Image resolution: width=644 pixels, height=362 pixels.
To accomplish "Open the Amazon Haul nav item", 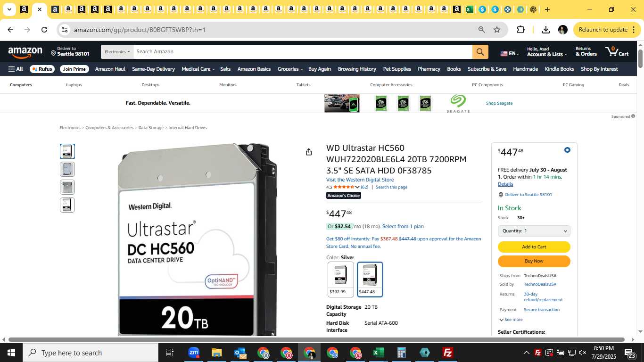I will pos(110,69).
